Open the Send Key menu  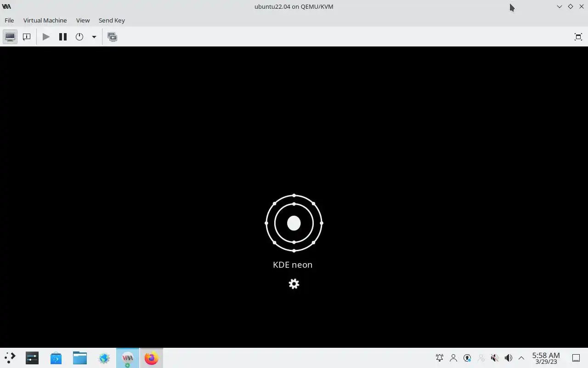[112, 20]
